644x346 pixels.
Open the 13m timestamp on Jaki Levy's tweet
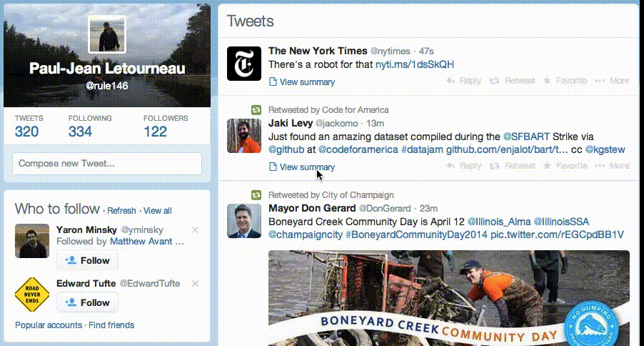click(x=375, y=123)
